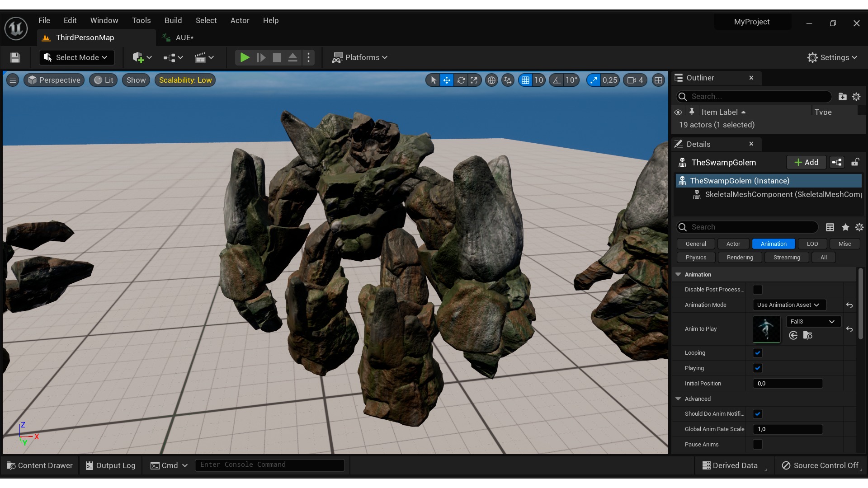Toggle rotation angle snapping icon
The image size is (868, 488).
[x=557, y=80]
